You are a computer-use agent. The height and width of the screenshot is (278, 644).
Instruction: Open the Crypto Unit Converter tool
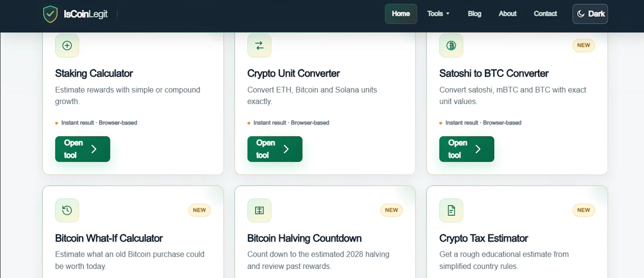point(275,149)
